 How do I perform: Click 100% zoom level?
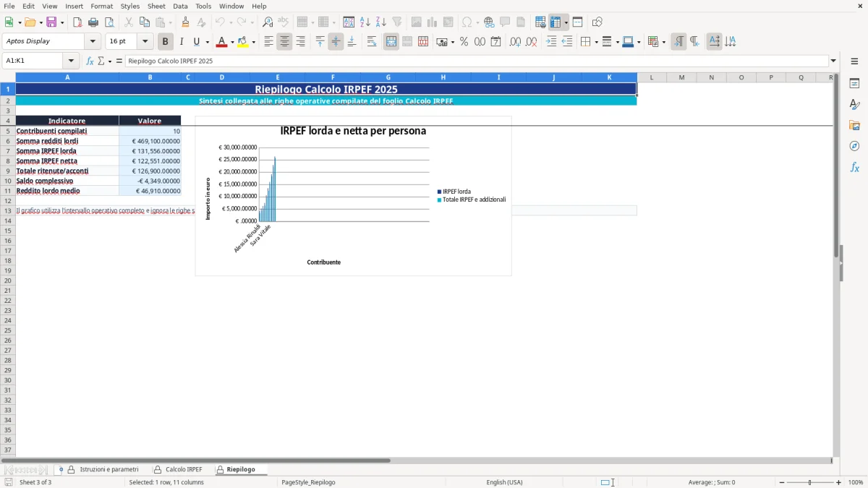pyautogui.click(x=856, y=482)
